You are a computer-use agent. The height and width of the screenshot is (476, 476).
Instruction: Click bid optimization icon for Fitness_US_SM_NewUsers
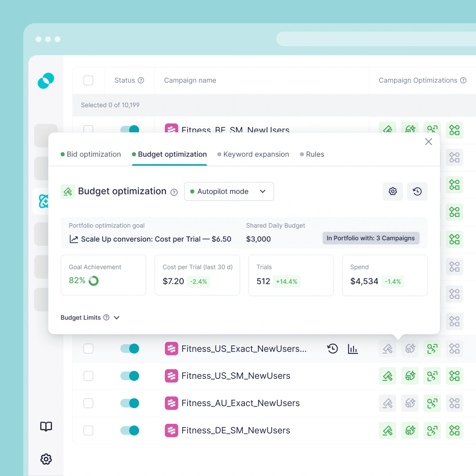click(388, 376)
